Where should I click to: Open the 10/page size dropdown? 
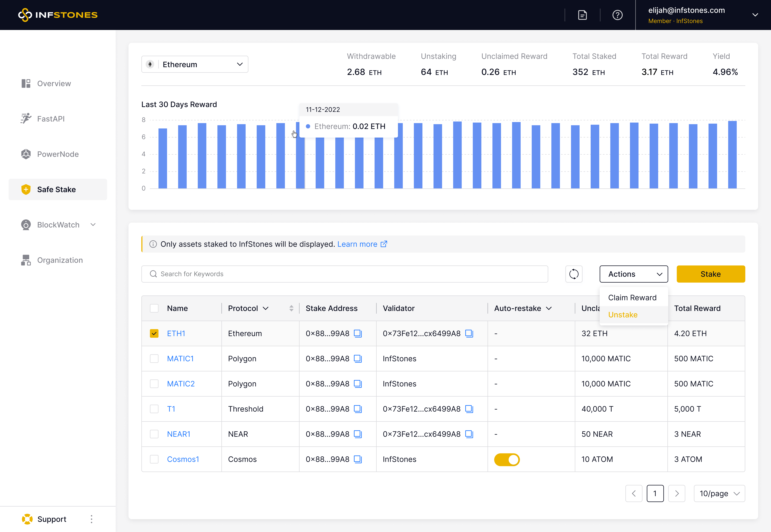719,493
